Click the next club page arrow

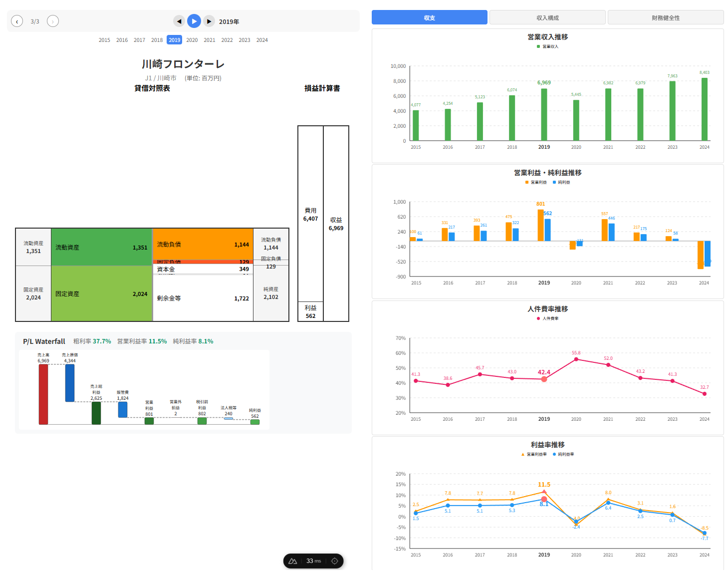pyautogui.click(x=53, y=21)
